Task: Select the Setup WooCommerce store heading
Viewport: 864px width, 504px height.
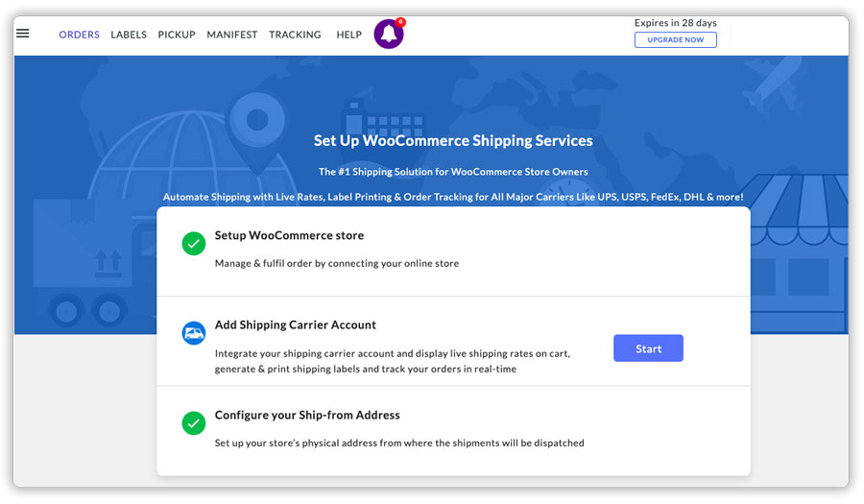Action: click(x=289, y=235)
